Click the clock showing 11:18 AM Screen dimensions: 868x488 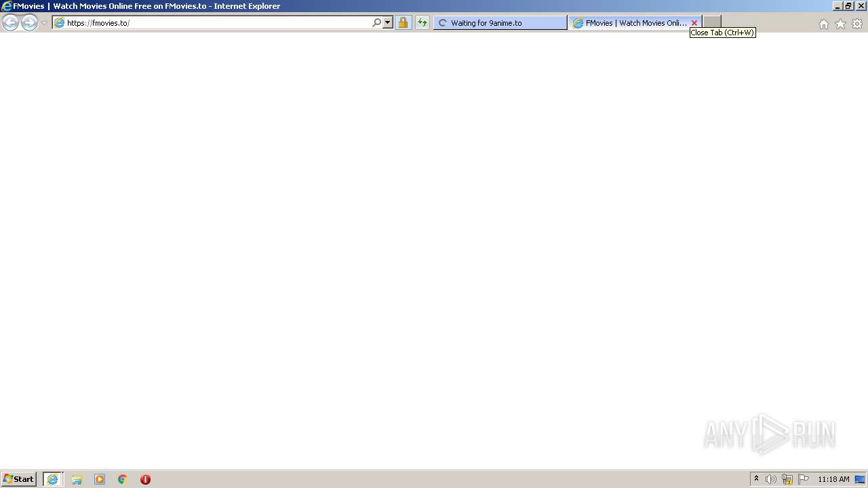(833, 479)
